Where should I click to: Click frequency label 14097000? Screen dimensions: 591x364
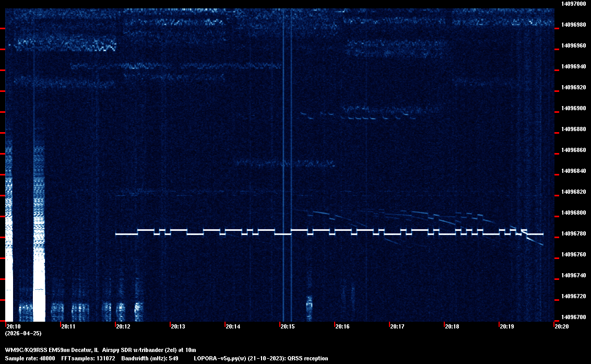click(x=574, y=4)
